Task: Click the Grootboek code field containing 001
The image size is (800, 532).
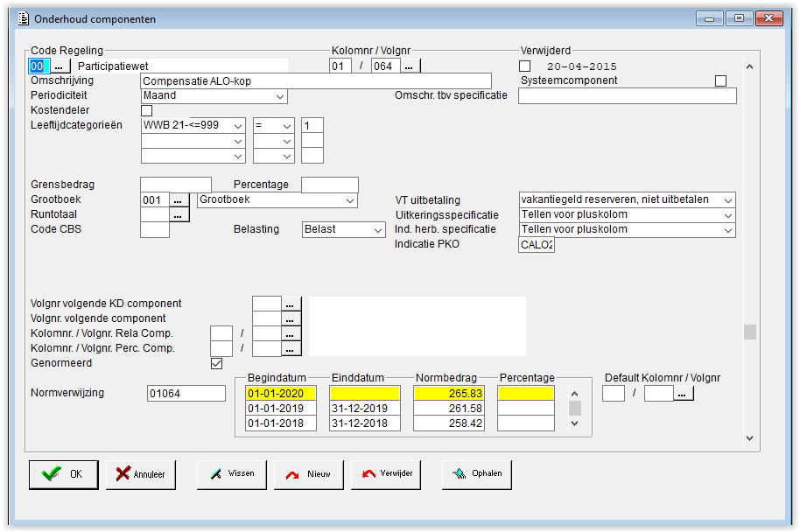Action: tap(155, 200)
